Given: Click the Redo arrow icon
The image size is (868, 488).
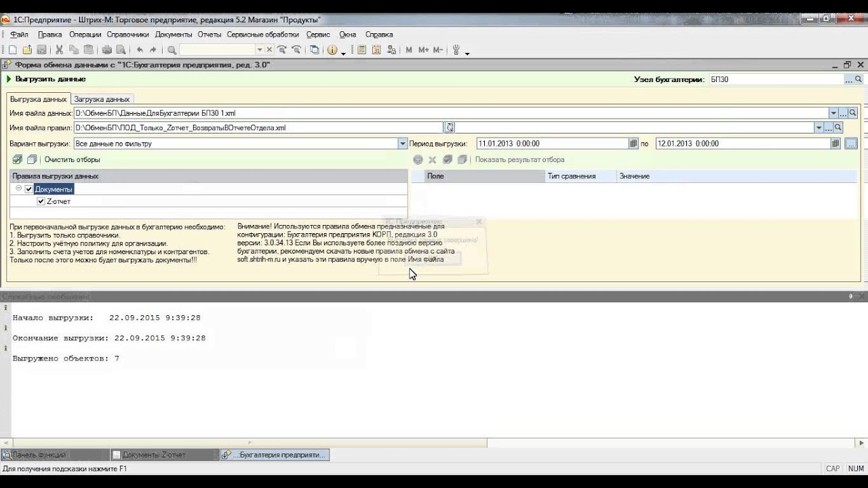Looking at the screenshot, I should point(153,49).
